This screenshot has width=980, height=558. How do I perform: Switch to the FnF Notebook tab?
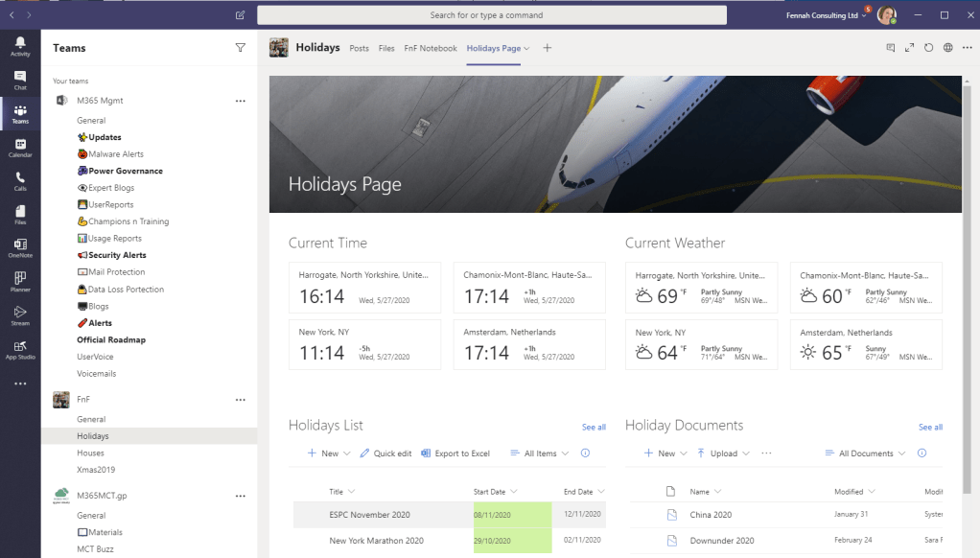431,48
